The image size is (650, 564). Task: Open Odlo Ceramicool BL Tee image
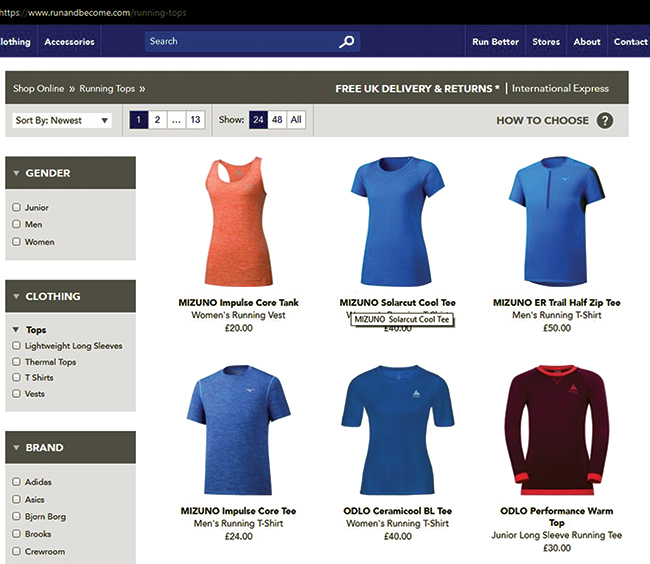tap(398, 430)
